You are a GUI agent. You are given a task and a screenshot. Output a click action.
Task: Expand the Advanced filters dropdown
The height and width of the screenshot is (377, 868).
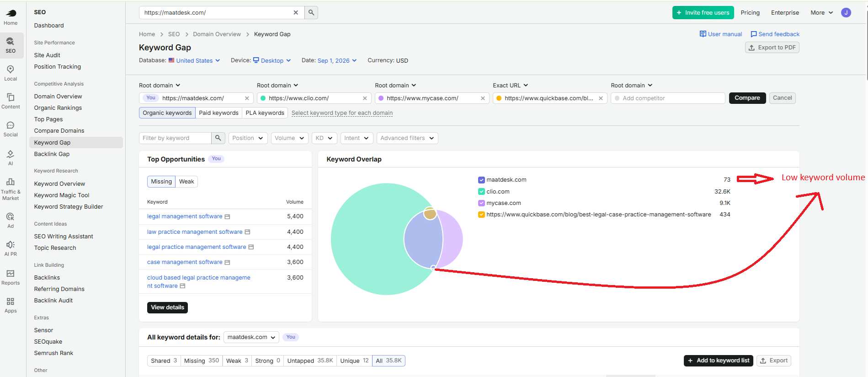click(x=407, y=138)
